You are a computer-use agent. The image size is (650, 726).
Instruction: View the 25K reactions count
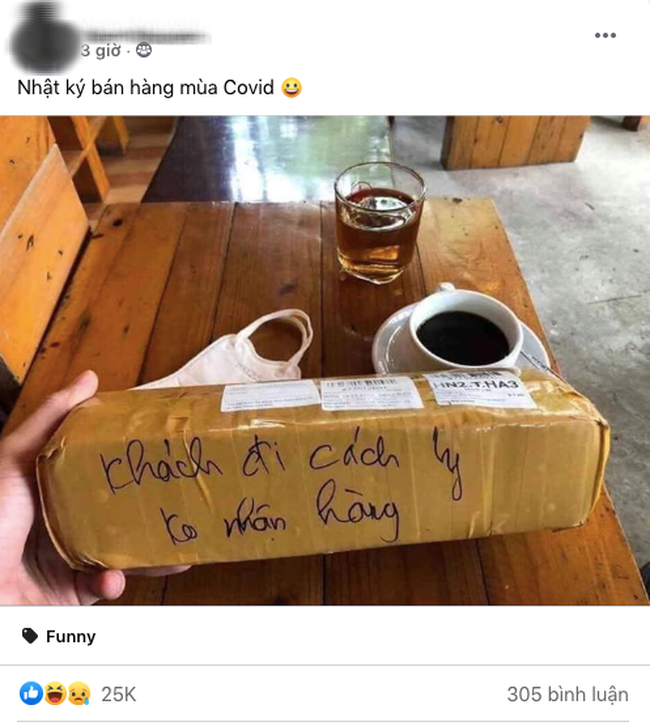pos(119,694)
